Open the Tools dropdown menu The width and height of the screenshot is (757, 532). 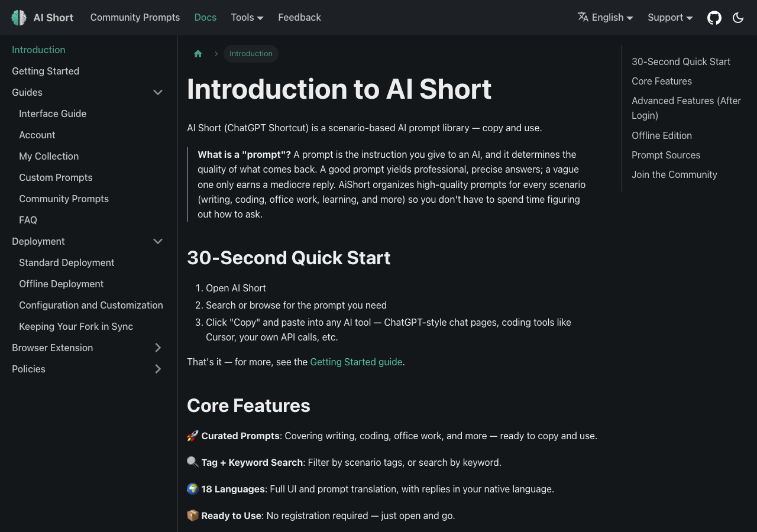click(x=247, y=18)
